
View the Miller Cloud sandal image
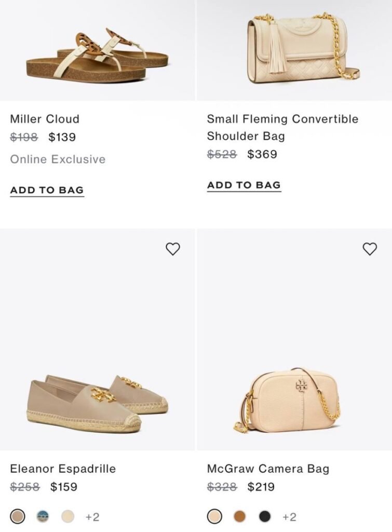click(97, 52)
